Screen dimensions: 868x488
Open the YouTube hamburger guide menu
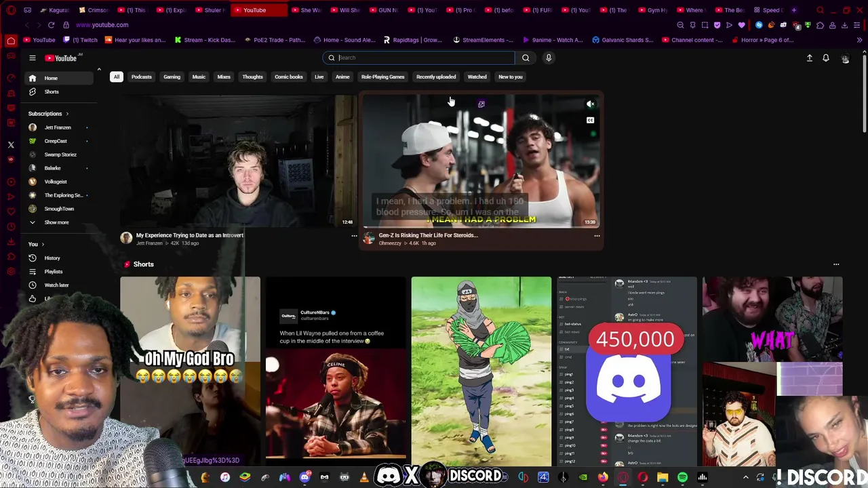pos(32,58)
